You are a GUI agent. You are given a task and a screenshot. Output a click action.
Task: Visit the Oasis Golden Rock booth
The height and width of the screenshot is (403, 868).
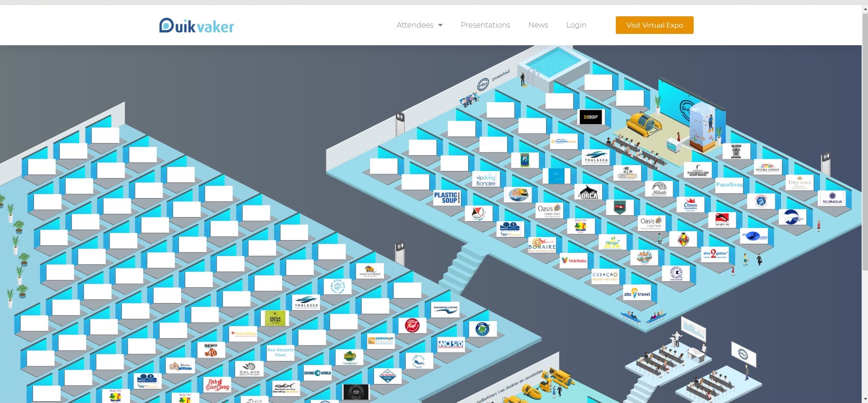click(549, 210)
